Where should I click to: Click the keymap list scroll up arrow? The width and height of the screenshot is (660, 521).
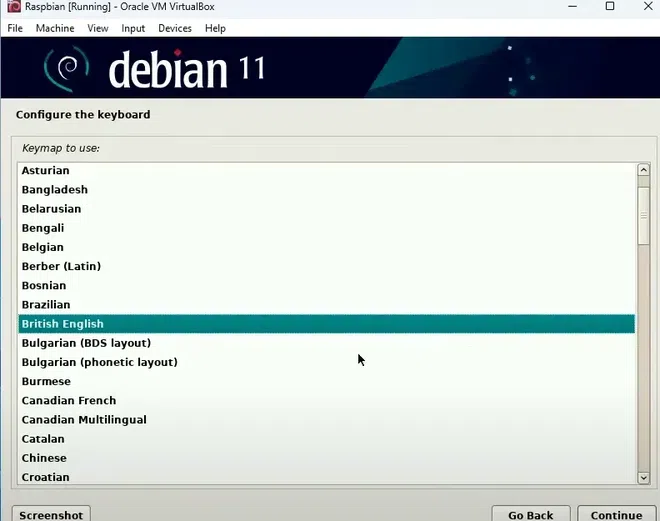coord(644,170)
